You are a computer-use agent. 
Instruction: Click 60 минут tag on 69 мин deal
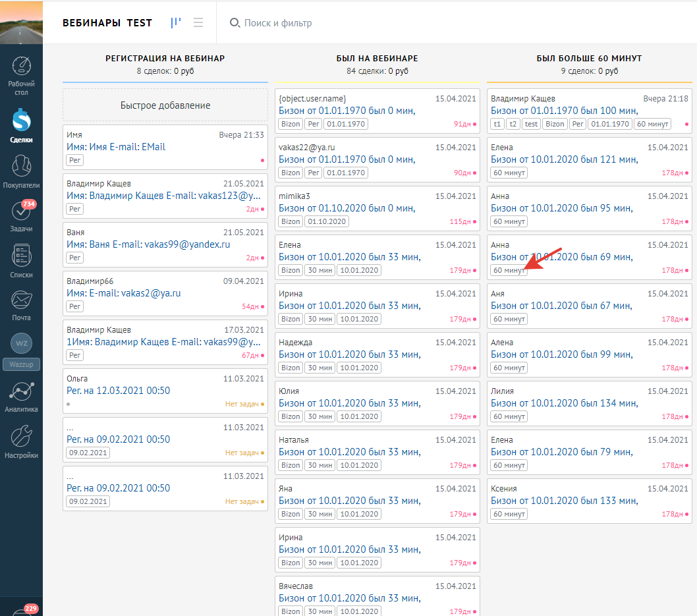509,270
